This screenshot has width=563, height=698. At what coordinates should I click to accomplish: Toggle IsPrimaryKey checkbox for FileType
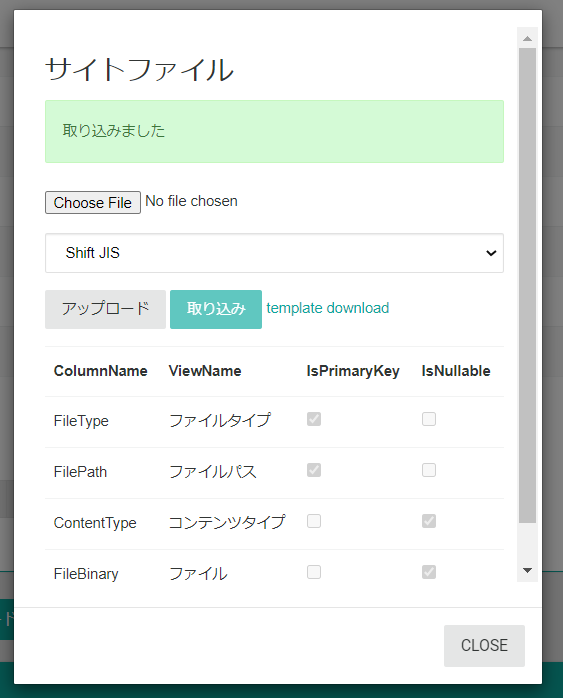point(314,419)
